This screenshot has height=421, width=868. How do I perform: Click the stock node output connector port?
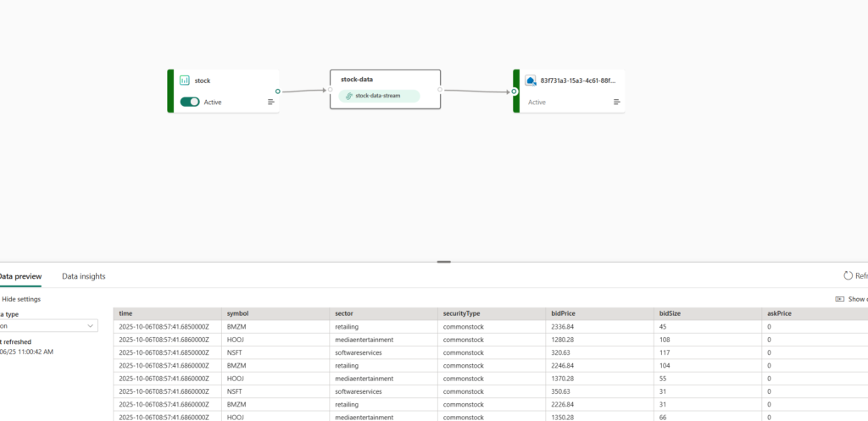tap(277, 91)
